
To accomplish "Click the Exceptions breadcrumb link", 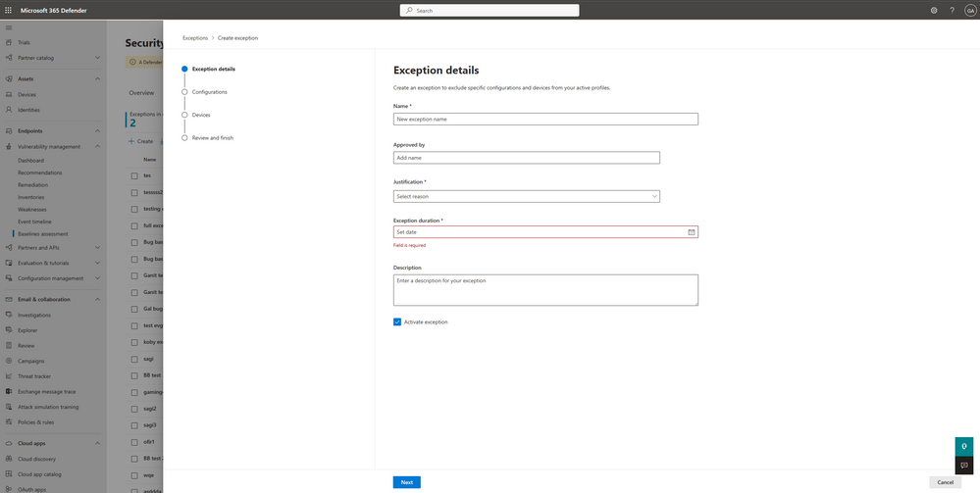I will point(195,38).
